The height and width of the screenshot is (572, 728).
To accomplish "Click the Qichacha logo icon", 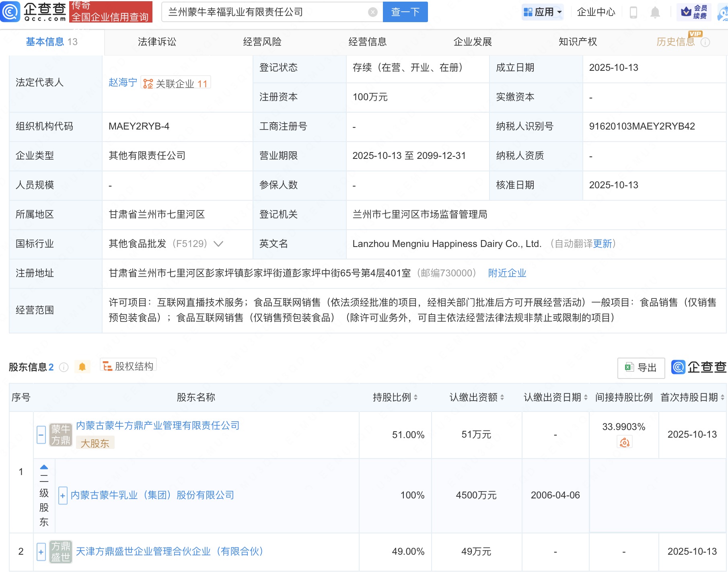I will (x=10, y=12).
